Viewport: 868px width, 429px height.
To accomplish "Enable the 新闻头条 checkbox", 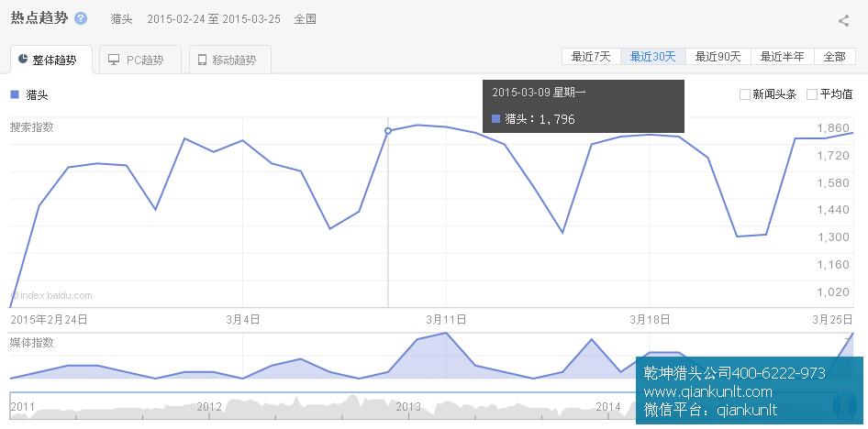I will (x=745, y=94).
